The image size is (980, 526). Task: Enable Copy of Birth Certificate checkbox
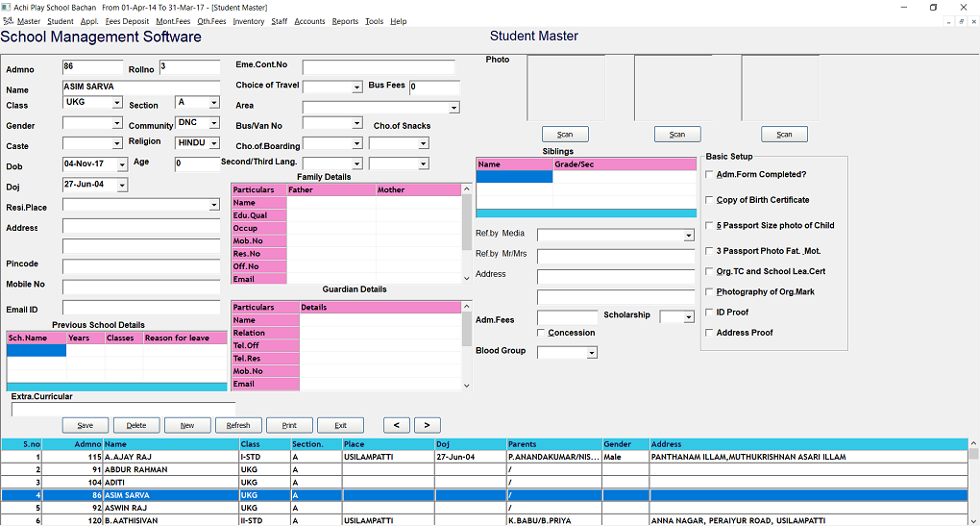pyautogui.click(x=709, y=200)
